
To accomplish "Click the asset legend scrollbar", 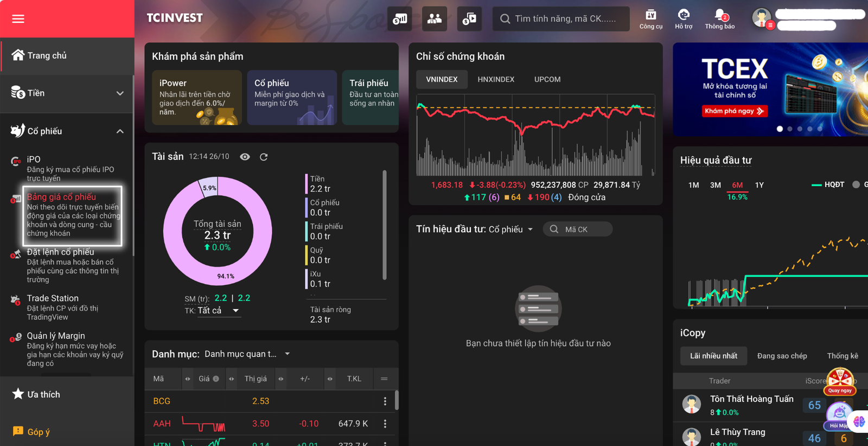I will click(385, 225).
